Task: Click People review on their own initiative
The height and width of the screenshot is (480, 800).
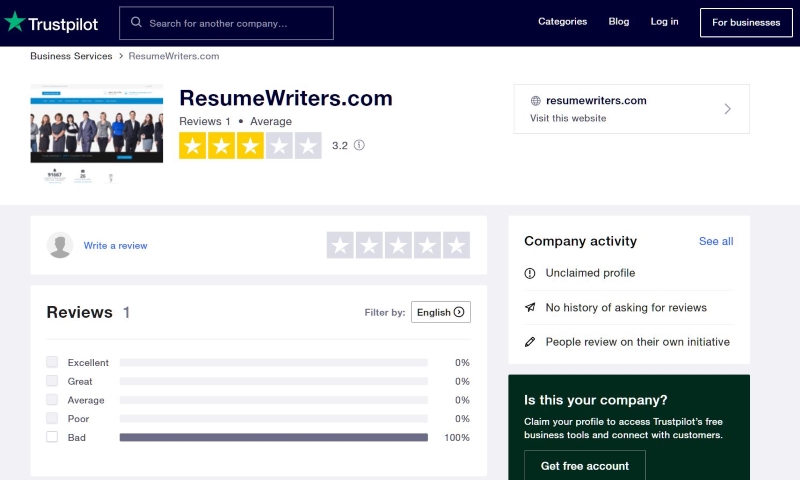Action: pos(638,342)
